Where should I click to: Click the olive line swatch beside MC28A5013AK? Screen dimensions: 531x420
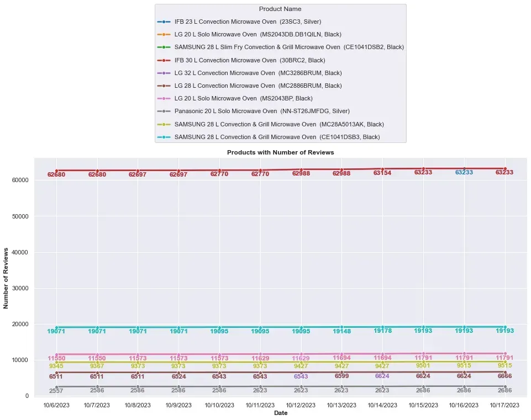click(x=164, y=124)
